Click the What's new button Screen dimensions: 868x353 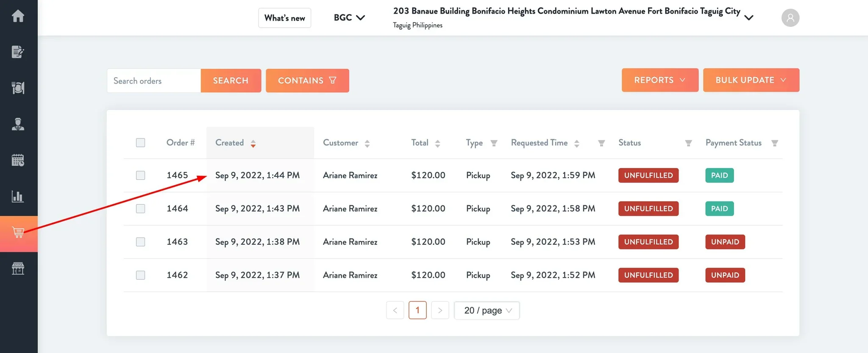click(285, 18)
